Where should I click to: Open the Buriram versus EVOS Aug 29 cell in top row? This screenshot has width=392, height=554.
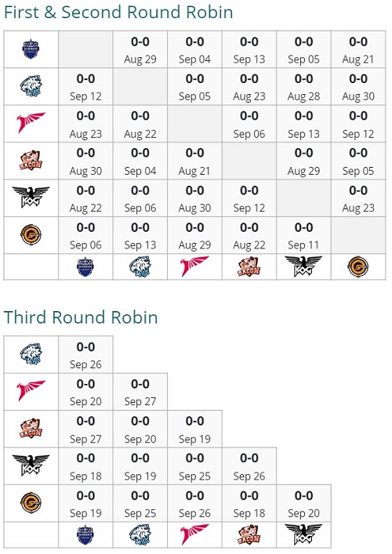click(140, 49)
